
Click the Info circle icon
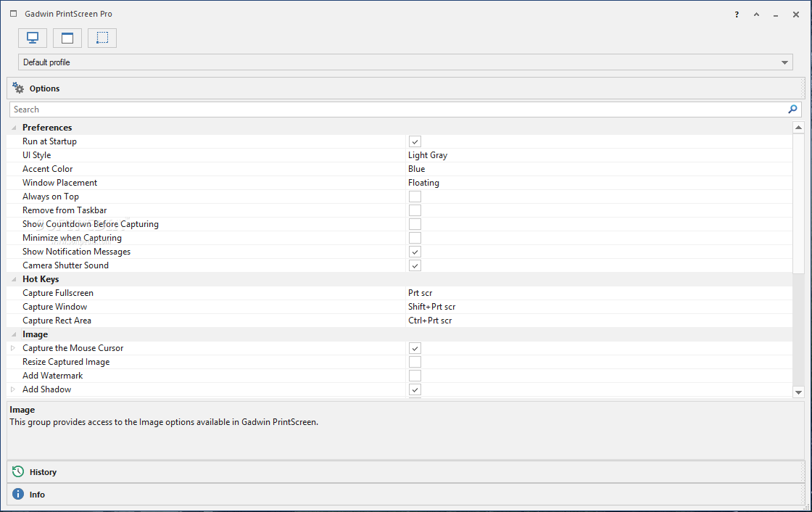pyautogui.click(x=18, y=494)
